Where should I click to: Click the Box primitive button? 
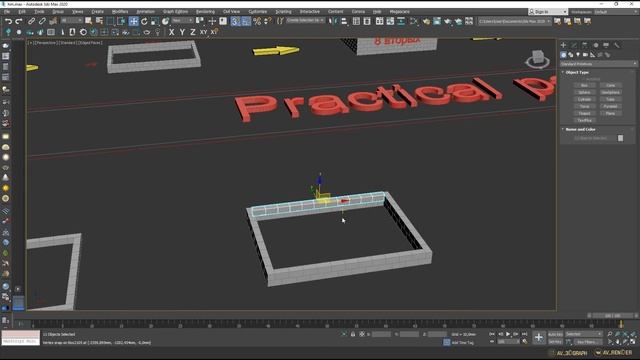click(x=584, y=85)
